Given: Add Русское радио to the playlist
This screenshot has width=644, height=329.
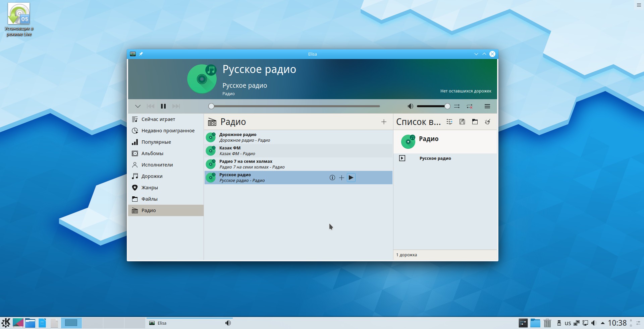Looking at the screenshot, I should point(341,178).
